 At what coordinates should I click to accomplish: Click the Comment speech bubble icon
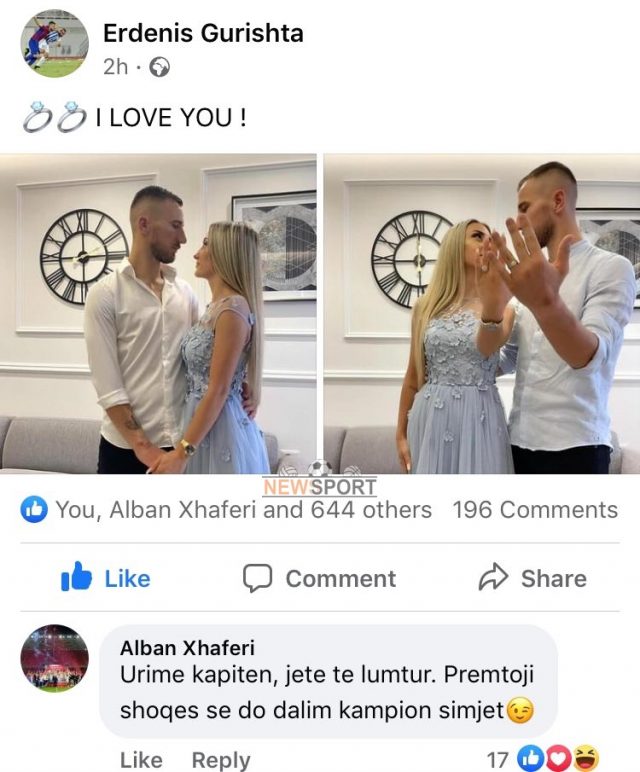pyautogui.click(x=257, y=578)
